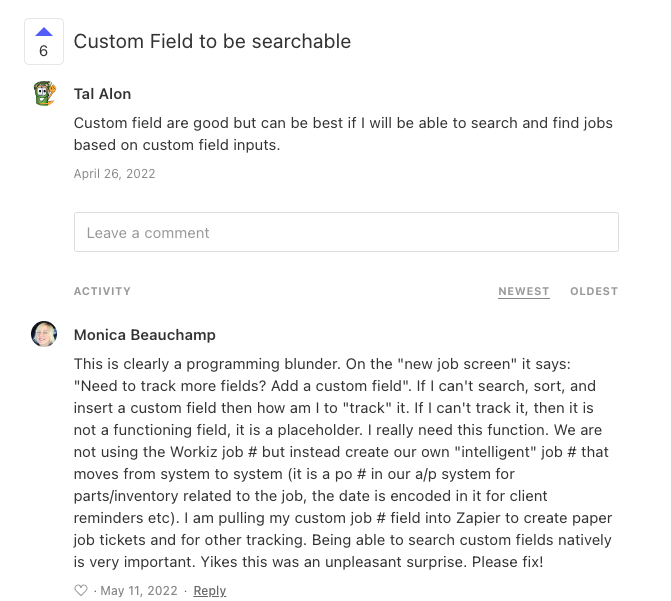
Task: Click the ACTIVITY section heading
Action: 102,291
